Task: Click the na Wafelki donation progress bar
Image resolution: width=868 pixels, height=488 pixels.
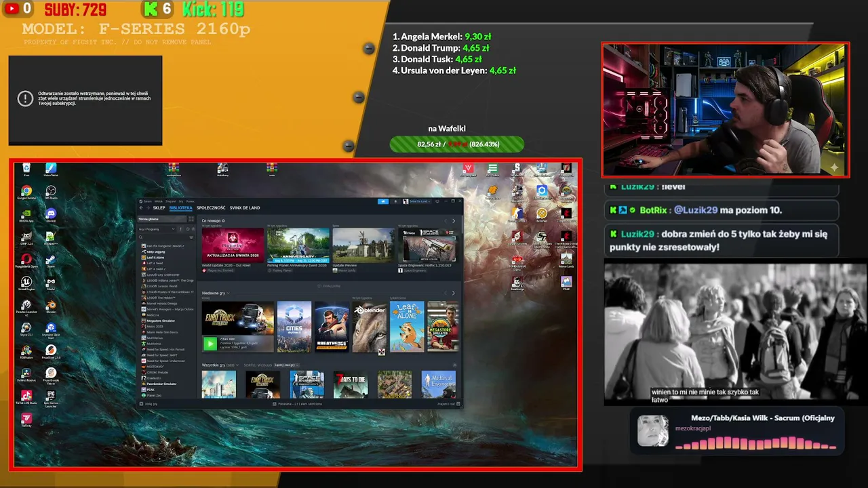Action: point(457,144)
